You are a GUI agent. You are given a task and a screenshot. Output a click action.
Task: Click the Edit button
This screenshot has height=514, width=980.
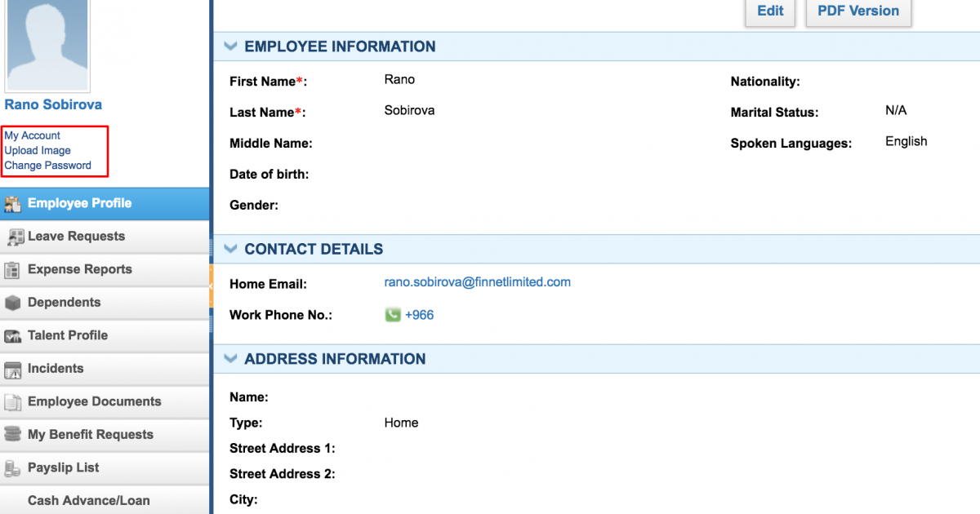(770, 11)
